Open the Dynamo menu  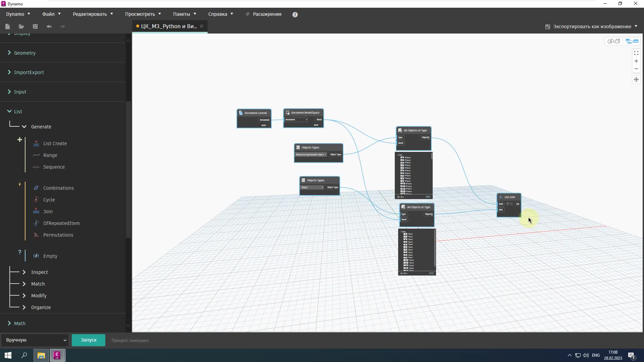tap(18, 14)
